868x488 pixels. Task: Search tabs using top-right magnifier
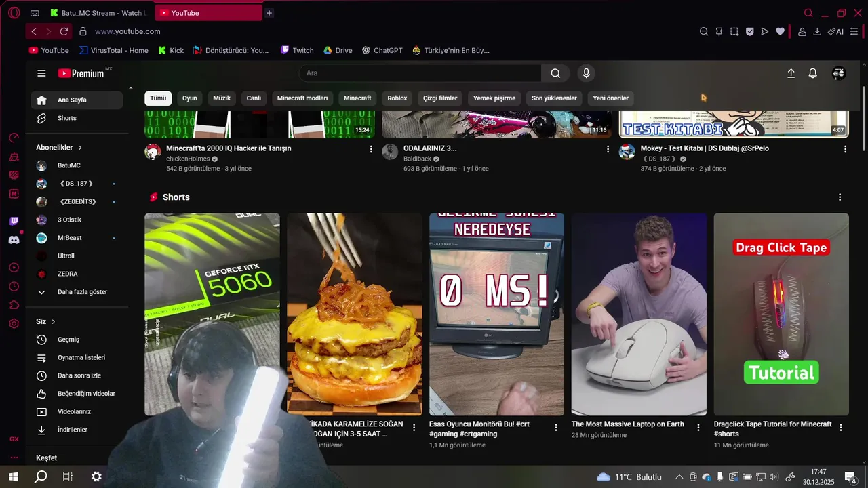[x=808, y=13]
